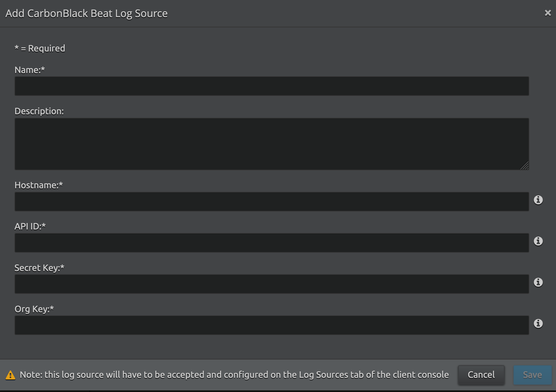Image resolution: width=556 pixels, height=392 pixels.
Task: Click into the Description text area
Action: (272, 144)
